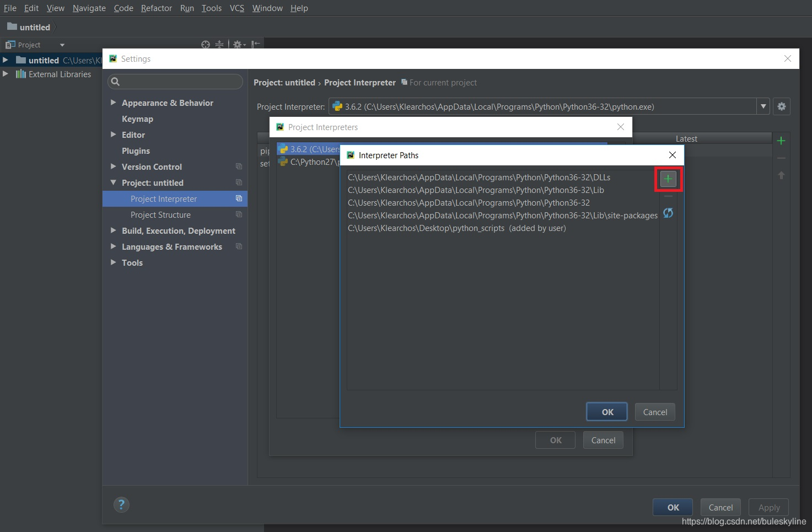Select the python_scripts user-added path

pos(456,228)
